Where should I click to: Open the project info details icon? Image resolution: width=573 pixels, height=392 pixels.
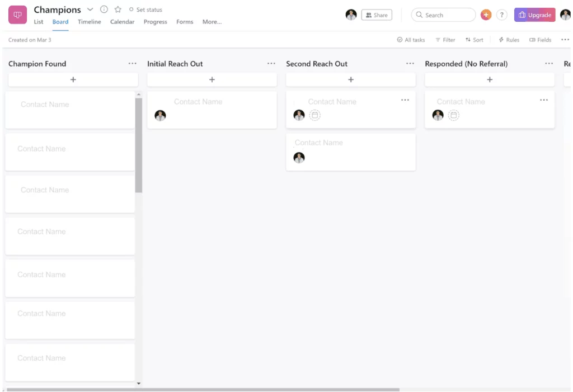(x=104, y=9)
